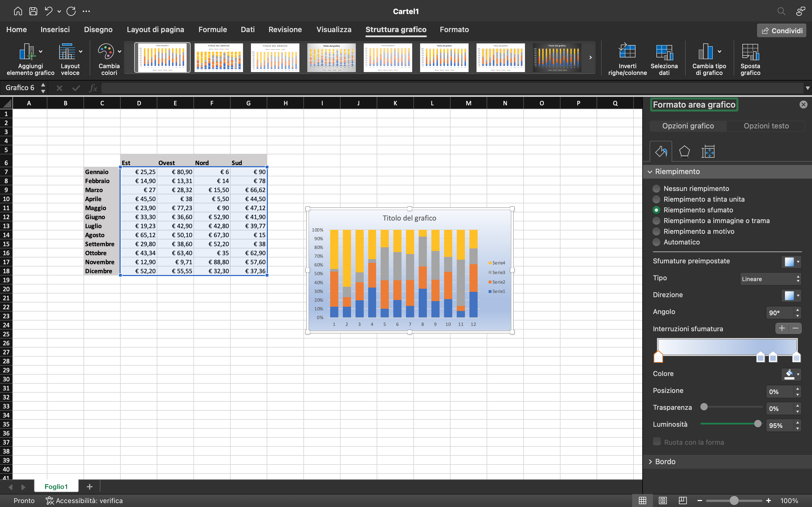Open the Riempimento e linea paint bucket icon
The image size is (812, 507).
click(x=661, y=152)
